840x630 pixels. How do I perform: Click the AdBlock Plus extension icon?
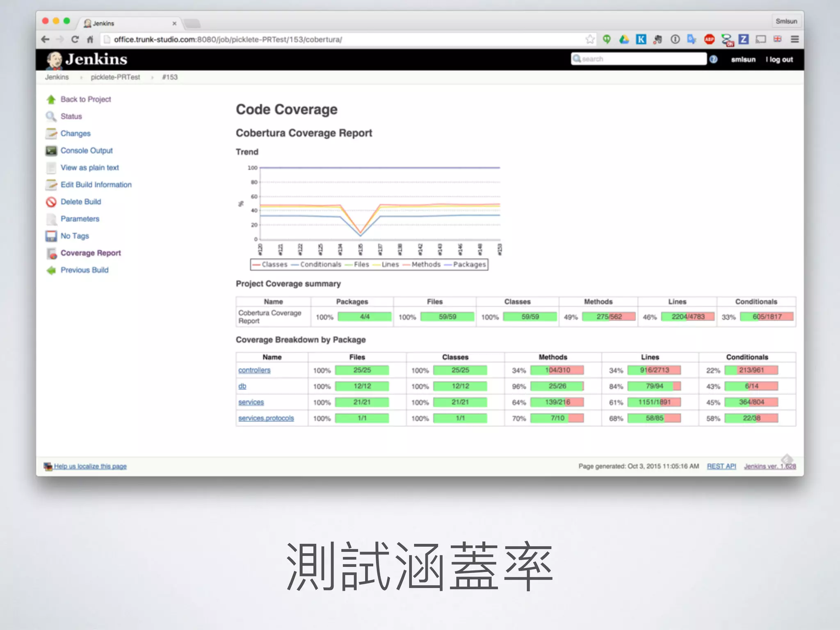coord(709,39)
